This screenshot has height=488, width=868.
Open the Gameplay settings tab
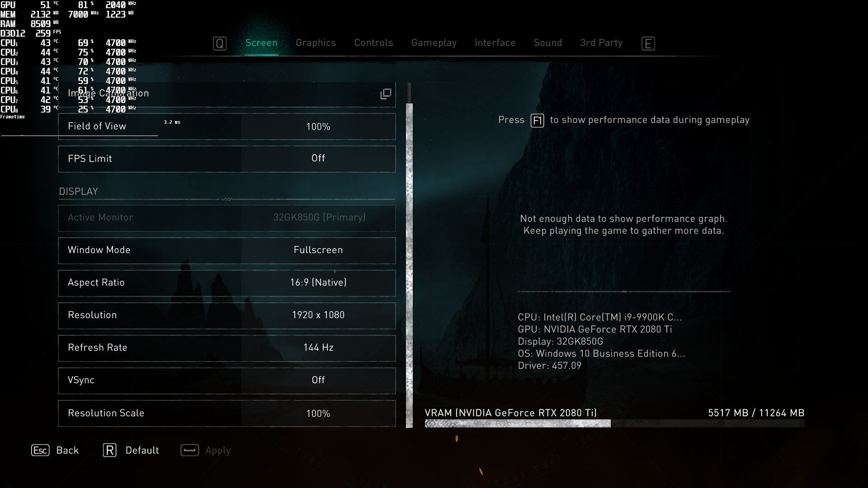(x=434, y=43)
